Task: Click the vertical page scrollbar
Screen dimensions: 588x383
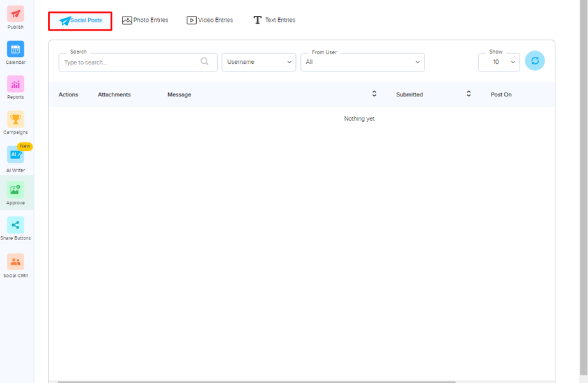Action: 584,187
